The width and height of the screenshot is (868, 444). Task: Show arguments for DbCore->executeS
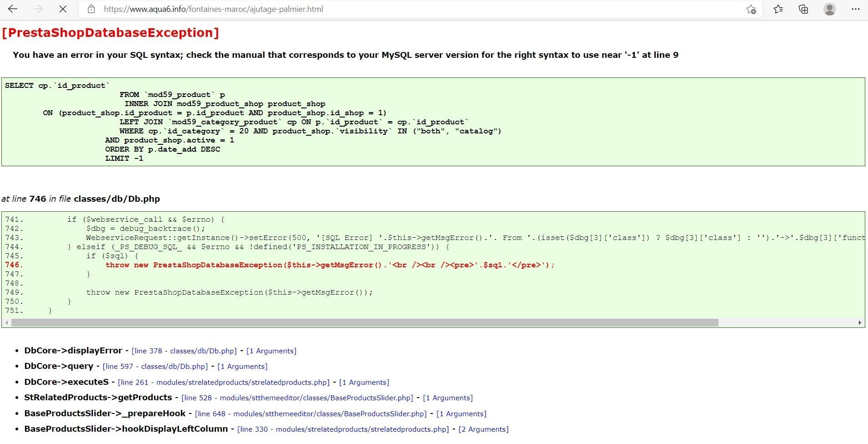(364, 383)
